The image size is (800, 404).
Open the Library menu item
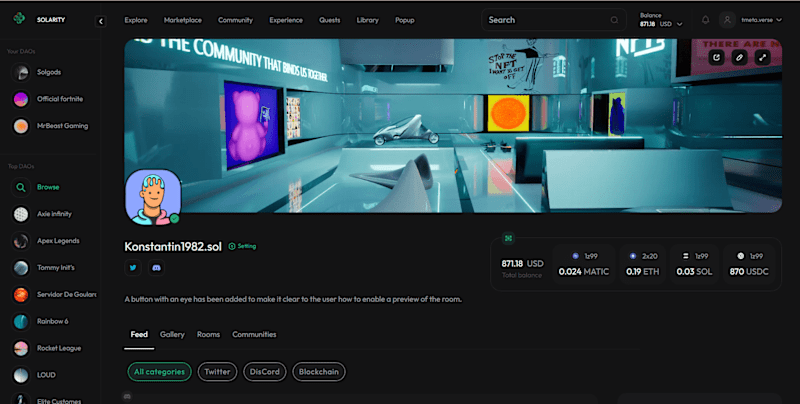[x=367, y=20]
